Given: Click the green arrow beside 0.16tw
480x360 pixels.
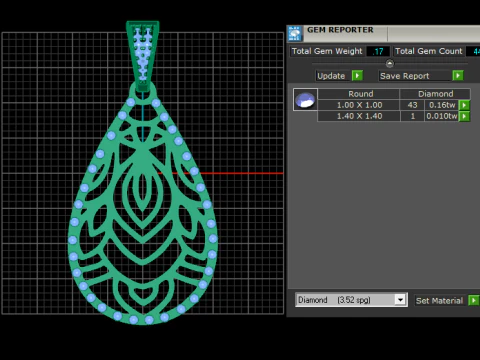Looking at the screenshot, I should click(x=464, y=105).
